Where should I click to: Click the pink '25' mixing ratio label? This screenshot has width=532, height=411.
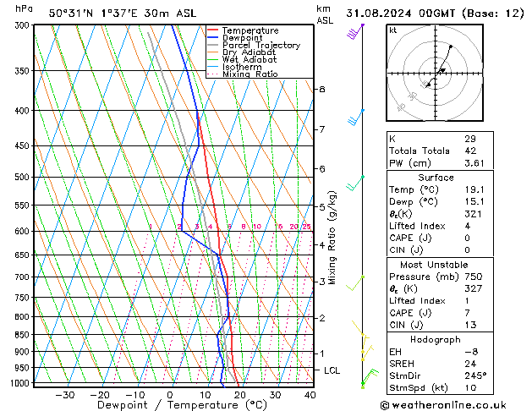[x=307, y=227]
